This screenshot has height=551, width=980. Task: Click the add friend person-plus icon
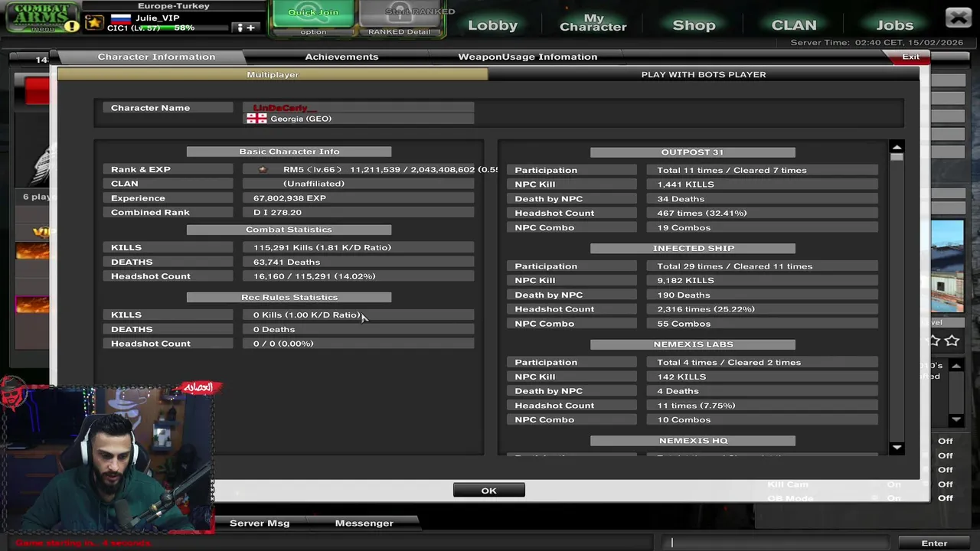[246, 28]
